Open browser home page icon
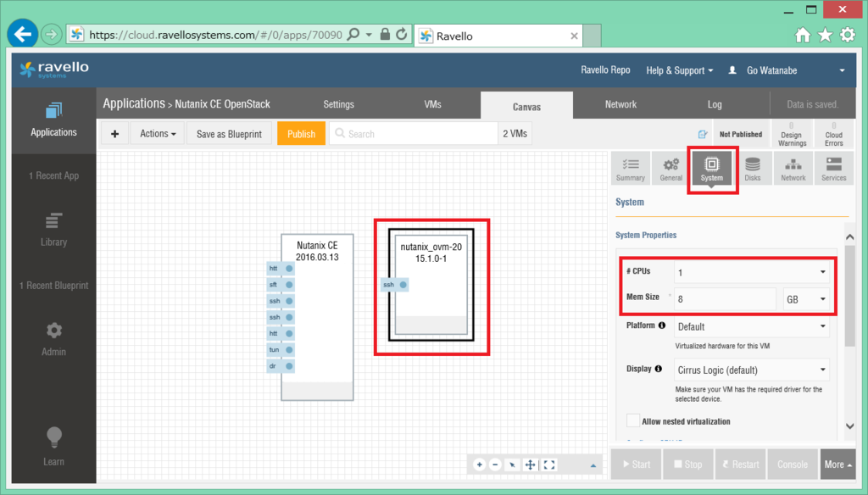868x495 pixels. click(803, 36)
